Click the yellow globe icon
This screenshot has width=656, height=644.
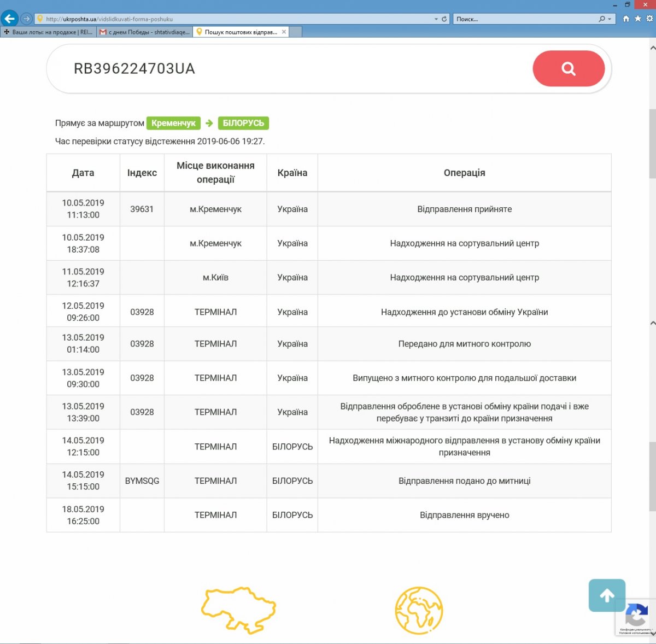[x=419, y=610]
